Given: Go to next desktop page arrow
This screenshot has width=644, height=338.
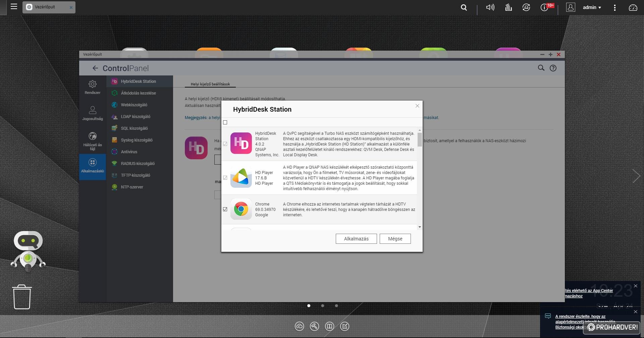Looking at the screenshot, I should 636,176.
